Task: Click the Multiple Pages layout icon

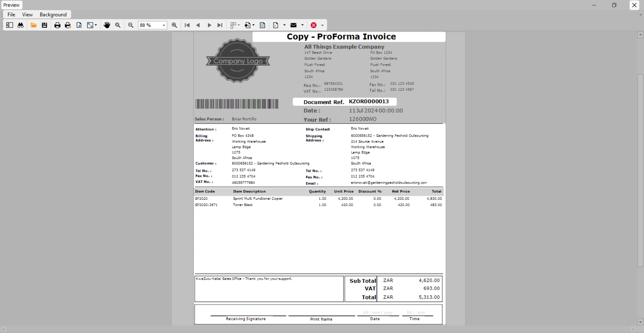Action: (233, 25)
